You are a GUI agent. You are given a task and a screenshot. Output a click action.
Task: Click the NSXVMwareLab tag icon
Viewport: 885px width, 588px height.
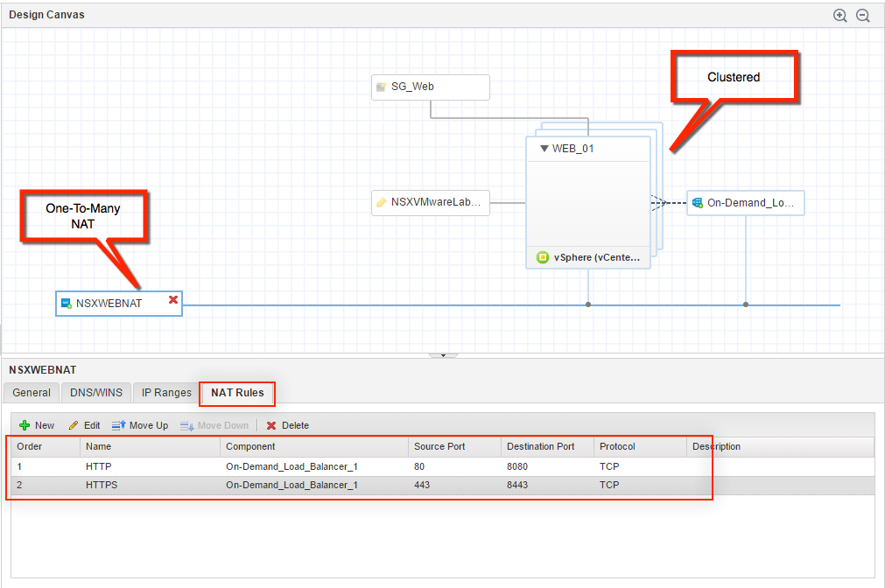pyautogui.click(x=381, y=202)
